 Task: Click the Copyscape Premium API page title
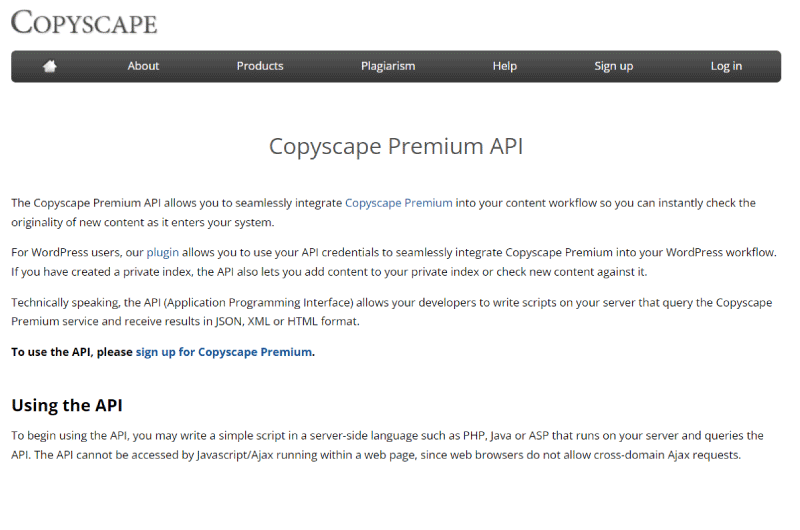pyautogui.click(x=396, y=146)
